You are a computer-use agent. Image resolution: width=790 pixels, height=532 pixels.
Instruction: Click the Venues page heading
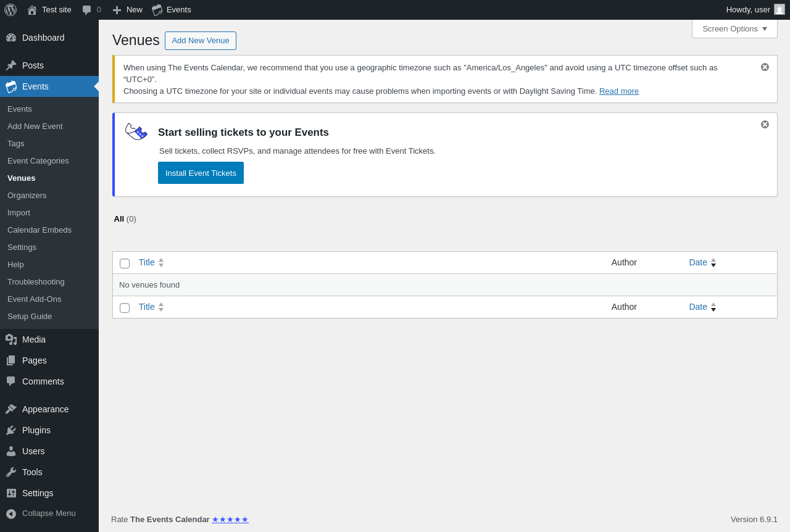[x=136, y=40]
